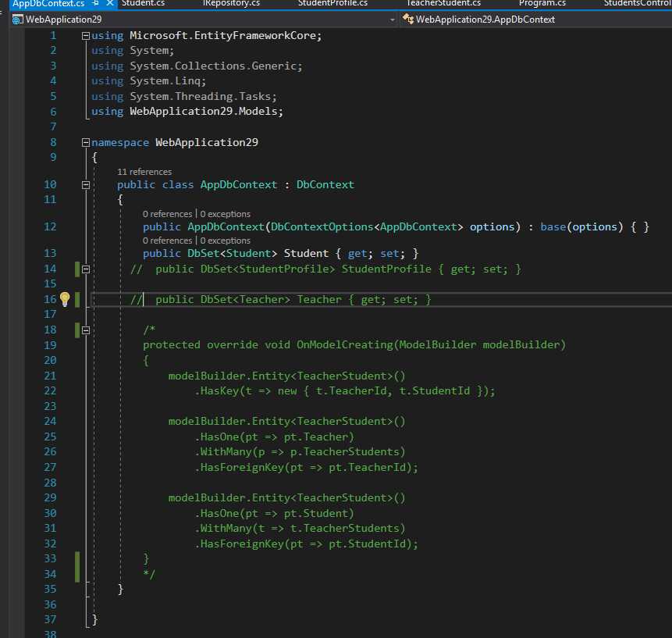Switch to the Program.cs tab

(x=542, y=4)
